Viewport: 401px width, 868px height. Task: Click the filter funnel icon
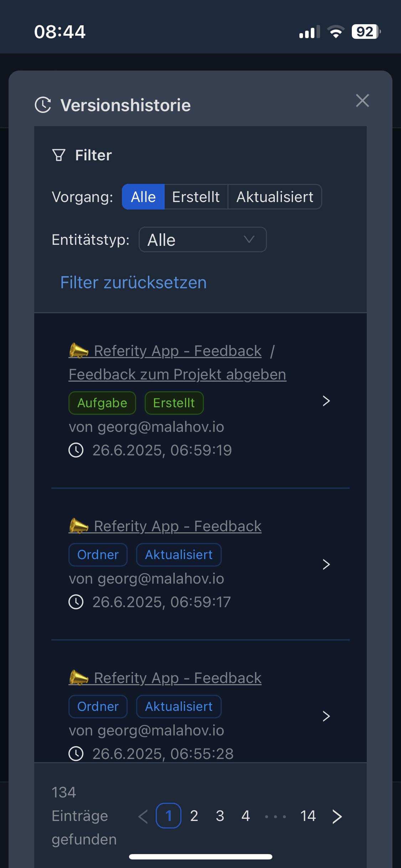(59, 155)
